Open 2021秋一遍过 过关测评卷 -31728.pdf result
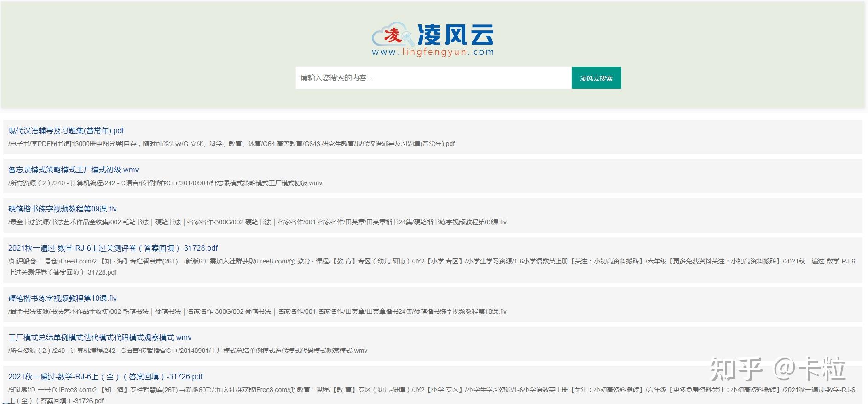The width and height of the screenshot is (868, 404). (x=113, y=248)
